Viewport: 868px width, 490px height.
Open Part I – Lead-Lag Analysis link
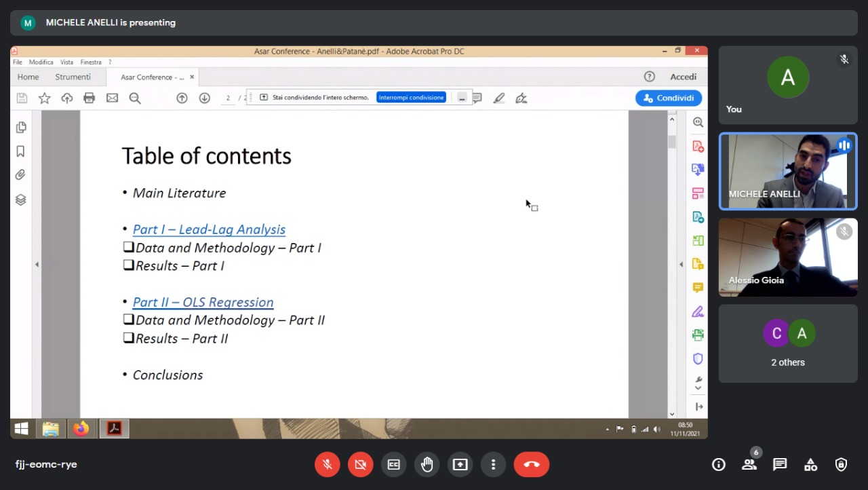coord(209,229)
